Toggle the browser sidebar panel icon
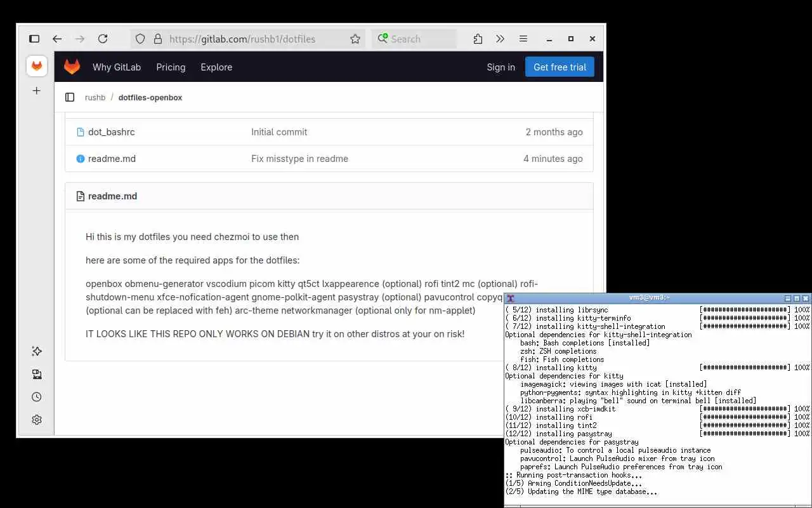The image size is (812, 508). 34,39
